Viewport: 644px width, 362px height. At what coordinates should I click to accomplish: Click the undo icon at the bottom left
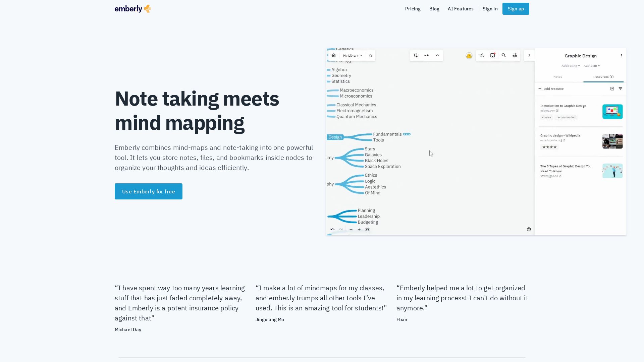pos(333,229)
